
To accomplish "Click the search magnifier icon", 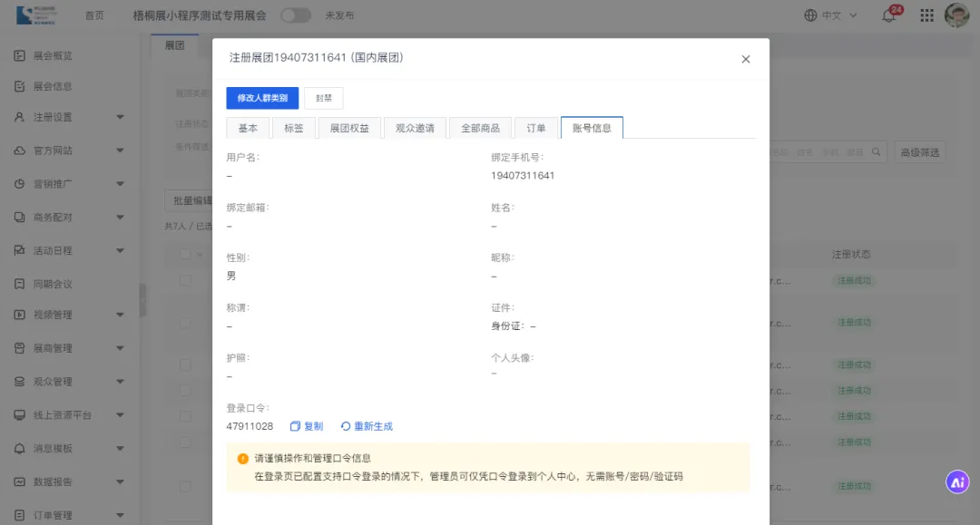I will point(877,152).
